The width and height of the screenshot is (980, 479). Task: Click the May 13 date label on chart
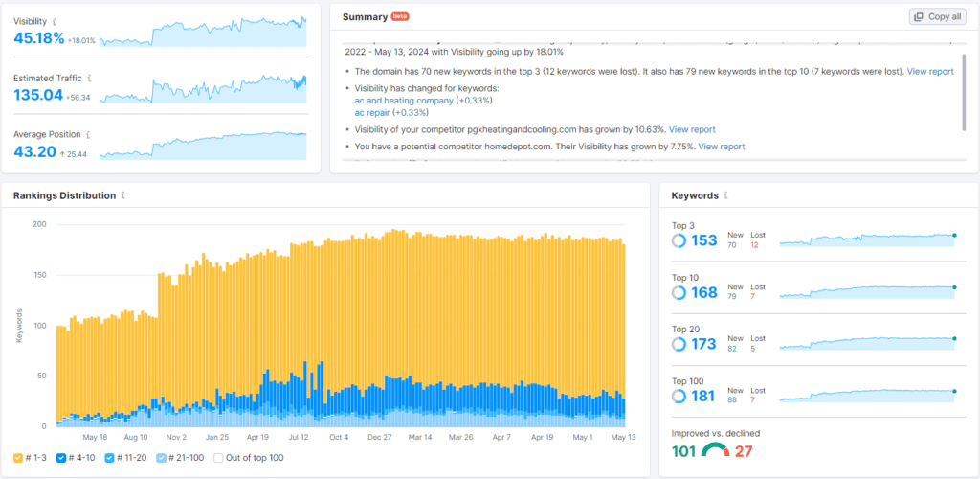625,437
